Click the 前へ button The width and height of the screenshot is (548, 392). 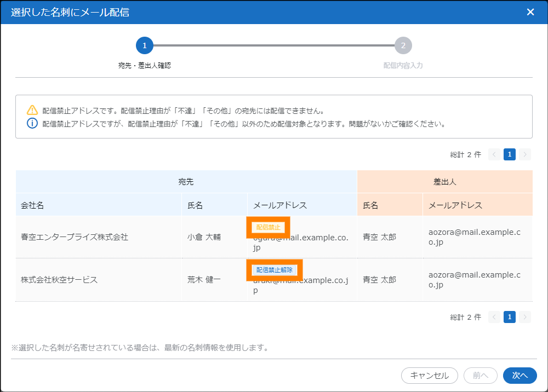480,376
